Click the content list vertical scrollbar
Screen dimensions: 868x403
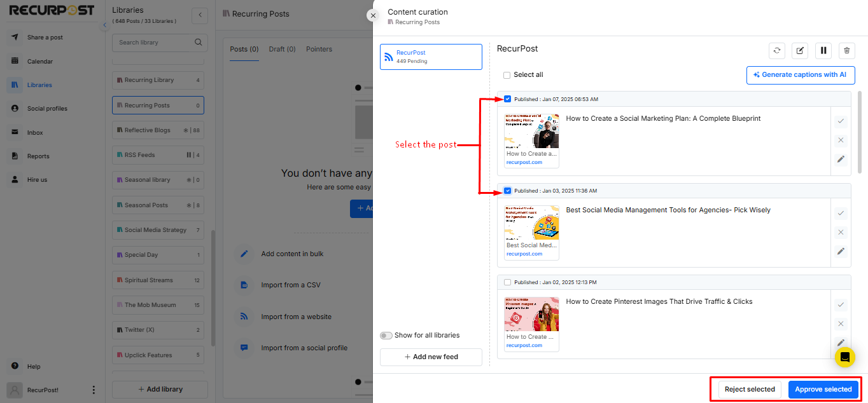[860, 132]
